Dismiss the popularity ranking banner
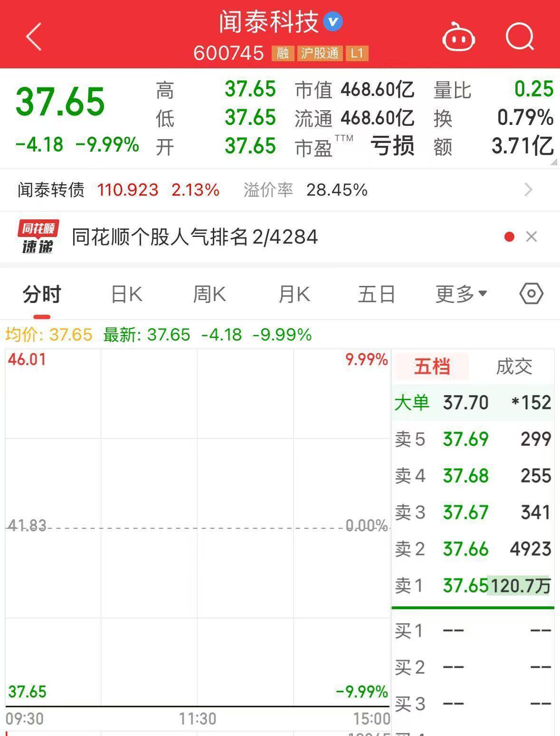The width and height of the screenshot is (560, 736). (532, 236)
